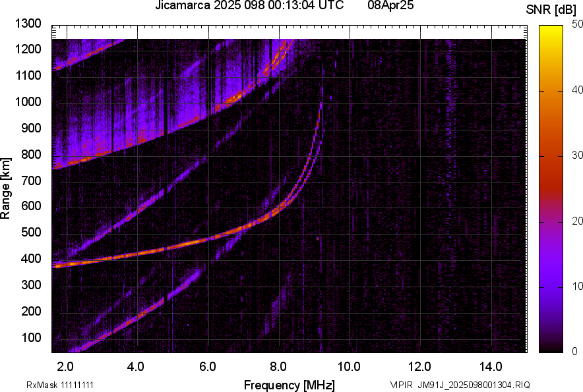Click the title text 'Jicamarca 2025 098 00:13:04 UTC'

point(249,5)
